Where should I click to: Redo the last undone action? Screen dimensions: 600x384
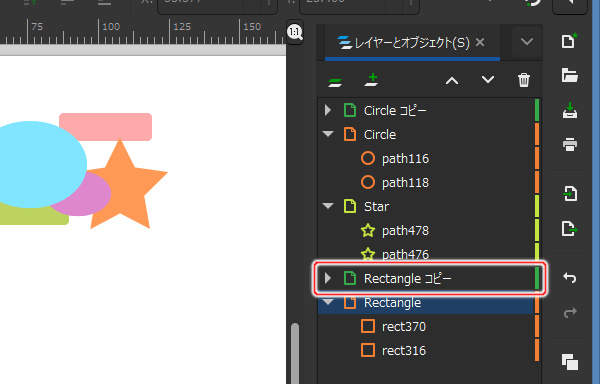pyautogui.click(x=570, y=313)
